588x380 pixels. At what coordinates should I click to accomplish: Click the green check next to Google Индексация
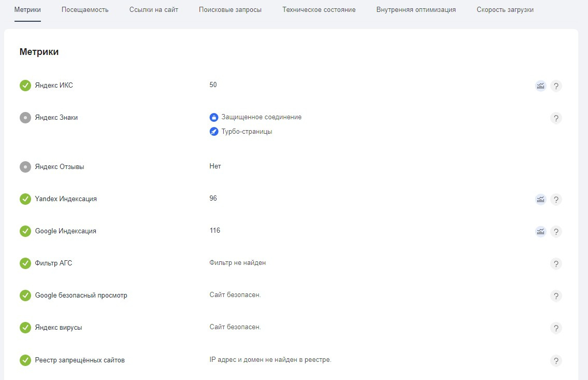(x=25, y=231)
